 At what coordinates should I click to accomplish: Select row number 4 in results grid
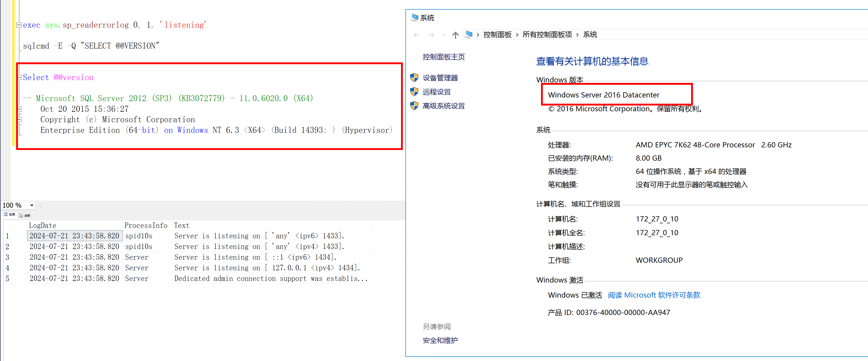pyautogui.click(x=15, y=268)
